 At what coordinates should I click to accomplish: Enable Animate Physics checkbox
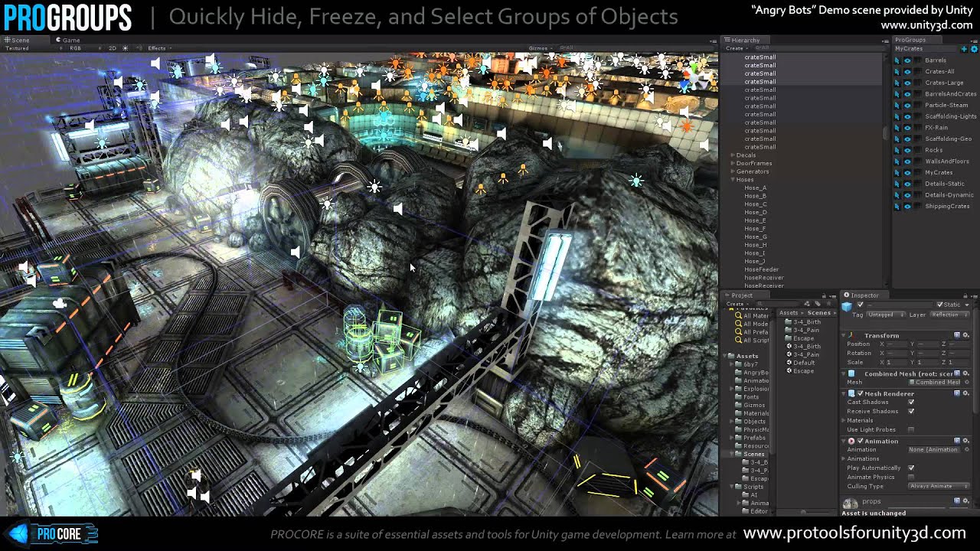pos(911,477)
